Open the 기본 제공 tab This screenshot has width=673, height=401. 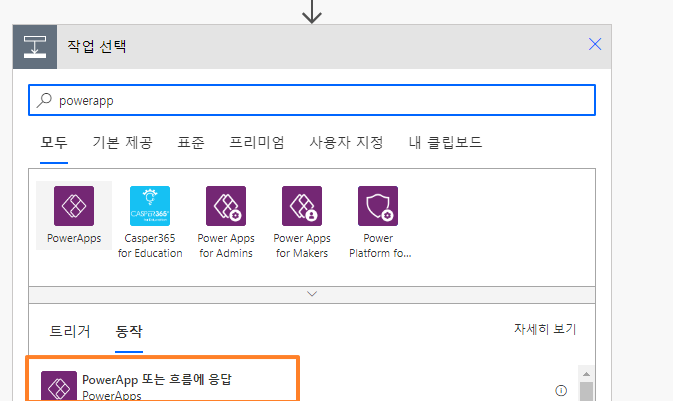(122, 142)
